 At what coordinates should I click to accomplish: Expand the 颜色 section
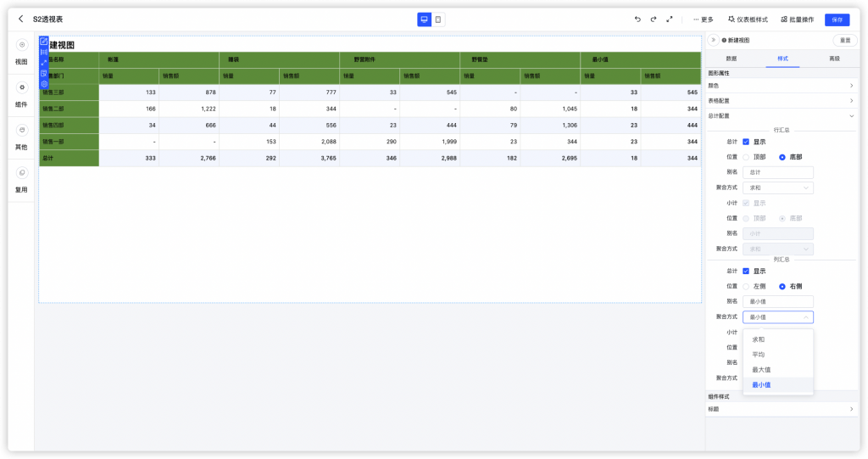pos(782,86)
